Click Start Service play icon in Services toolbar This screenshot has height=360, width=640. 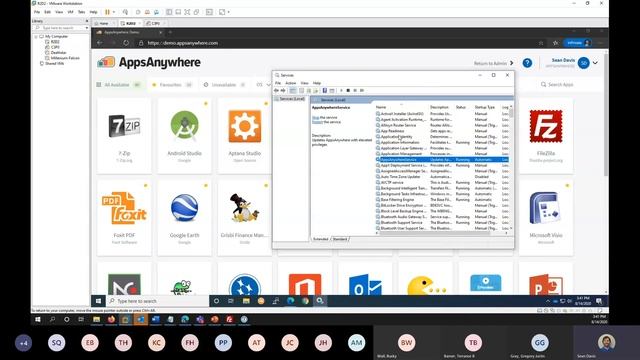point(341,90)
